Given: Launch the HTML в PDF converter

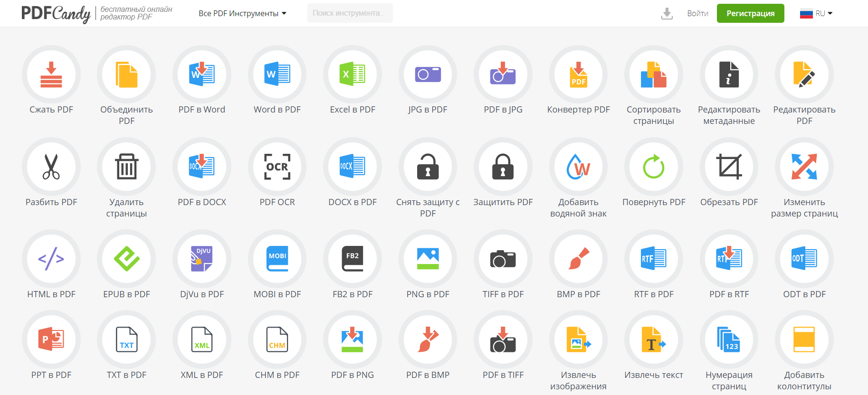Looking at the screenshot, I should point(51,259).
